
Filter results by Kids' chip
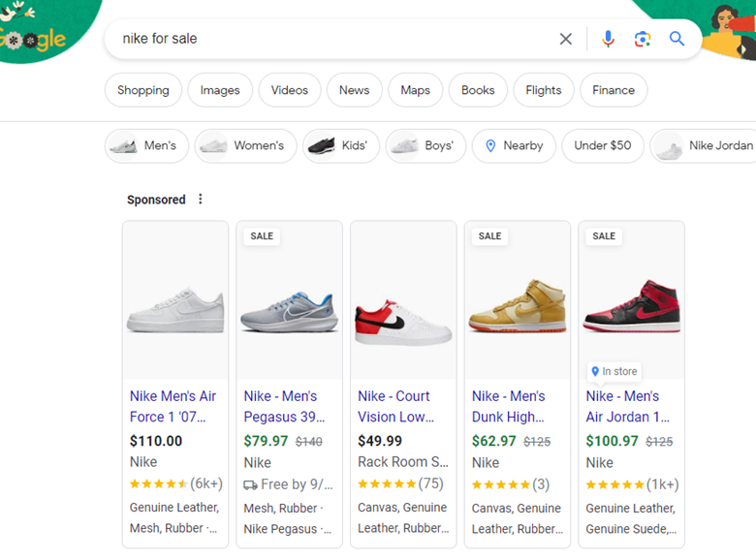[x=341, y=145]
